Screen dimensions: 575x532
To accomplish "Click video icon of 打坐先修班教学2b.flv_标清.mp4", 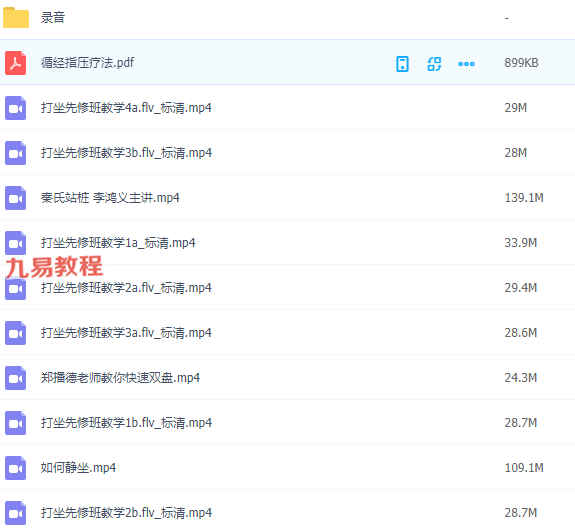I will (x=15, y=513).
